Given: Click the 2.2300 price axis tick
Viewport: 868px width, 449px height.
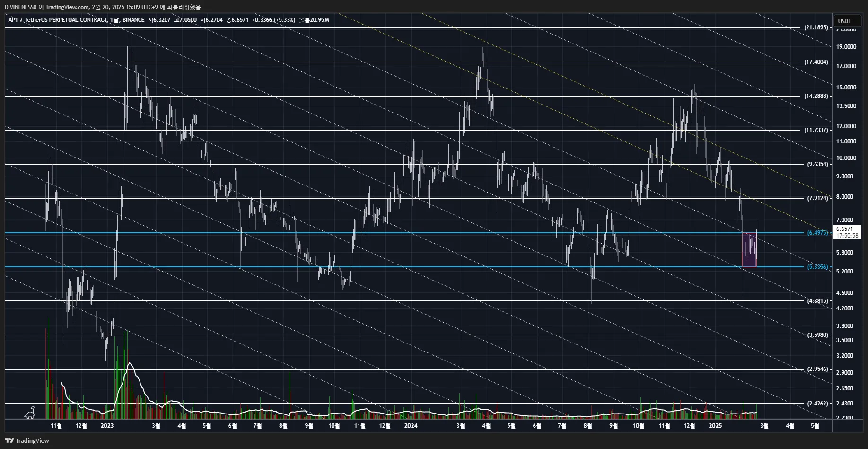Looking at the screenshot, I should [x=845, y=418].
